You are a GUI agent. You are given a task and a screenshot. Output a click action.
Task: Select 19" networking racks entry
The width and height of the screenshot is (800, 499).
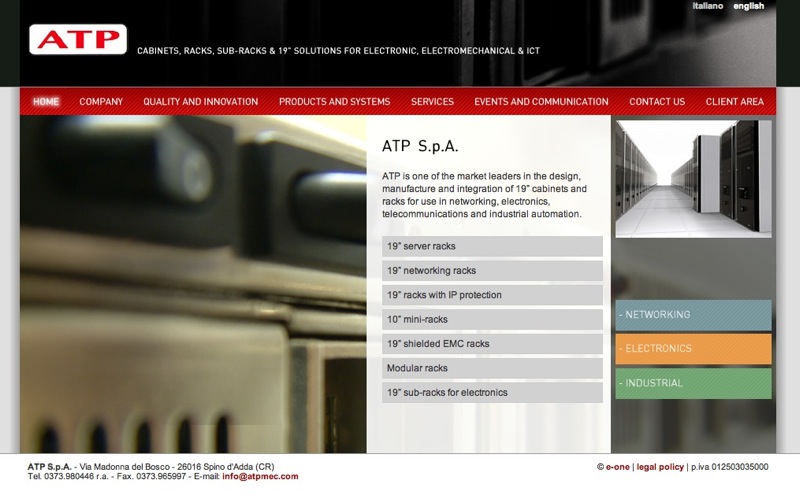pyautogui.click(x=492, y=270)
